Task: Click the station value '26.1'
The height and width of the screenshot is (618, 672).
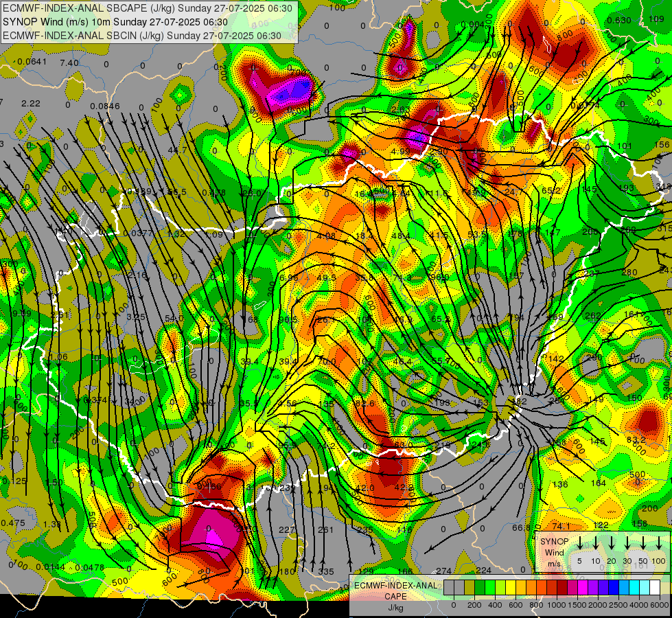Action: point(326,320)
